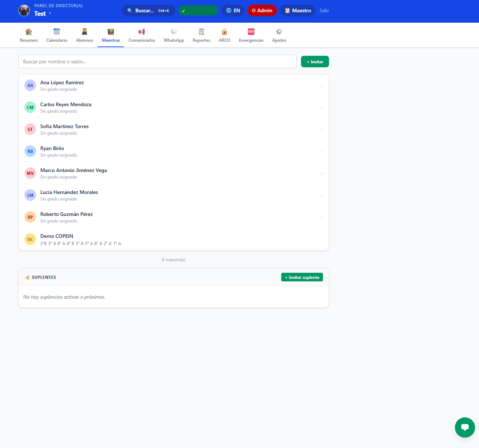Click the LM avatar for Lucía Hernández

pyautogui.click(x=30, y=195)
